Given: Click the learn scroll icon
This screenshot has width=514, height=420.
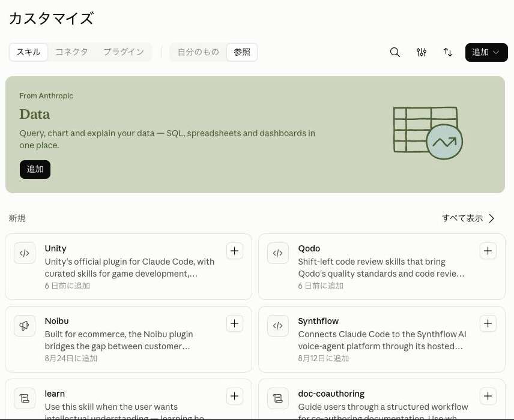Looking at the screenshot, I should point(25,398).
